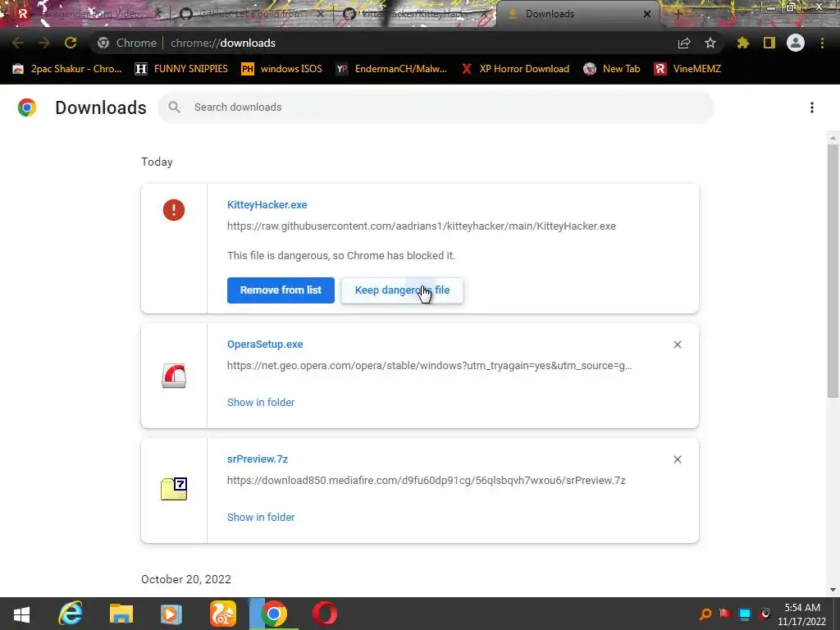The height and width of the screenshot is (630, 840).
Task: Click the Chrome taskbar icon
Action: pos(274,614)
